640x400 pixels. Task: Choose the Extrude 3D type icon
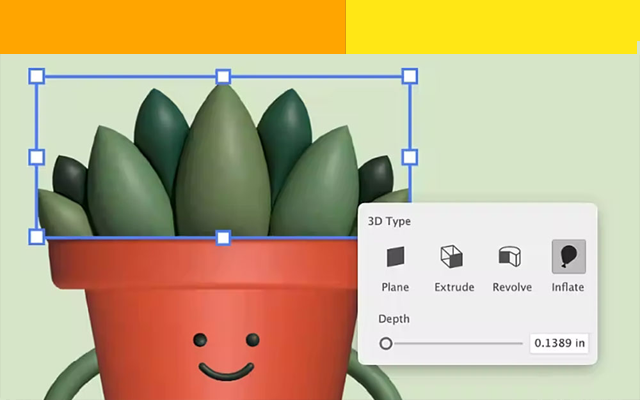[451, 256]
